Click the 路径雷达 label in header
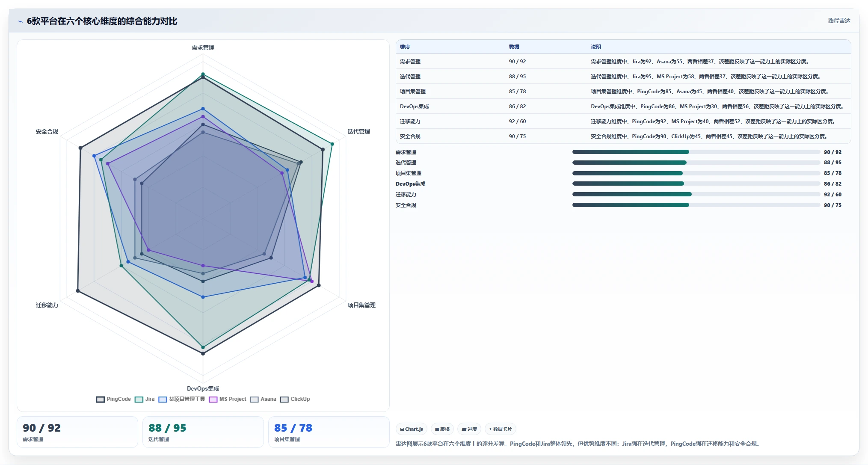Image resolution: width=868 pixels, height=465 pixels. pos(839,21)
